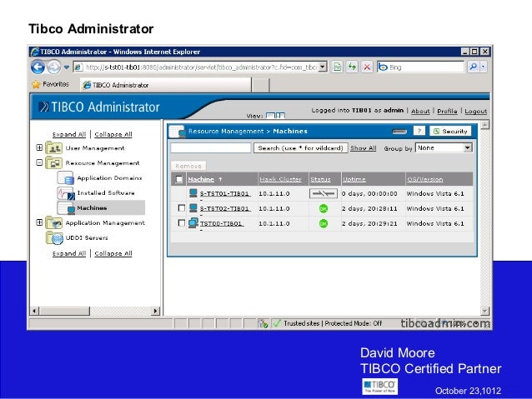The width and height of the screenshot is (532, 399).
Task: Click the top Expand All link
Action: (x=69, y=134)
